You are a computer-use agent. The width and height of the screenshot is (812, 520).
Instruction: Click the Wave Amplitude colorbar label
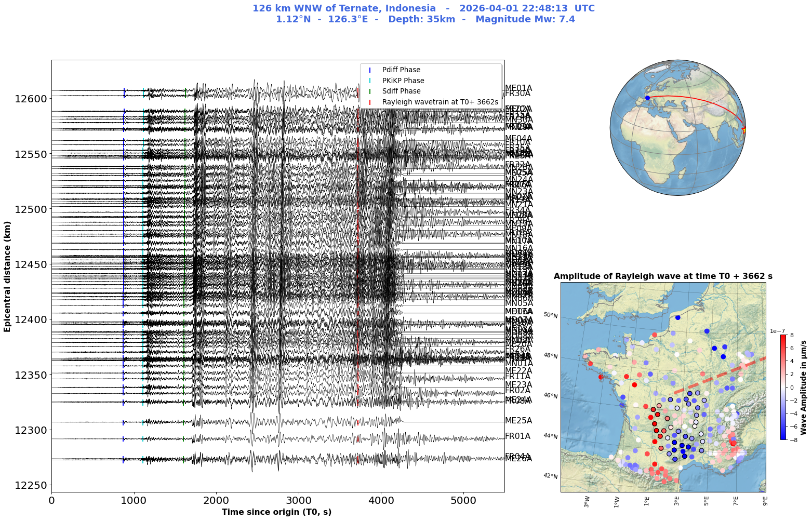coord(803,388)
